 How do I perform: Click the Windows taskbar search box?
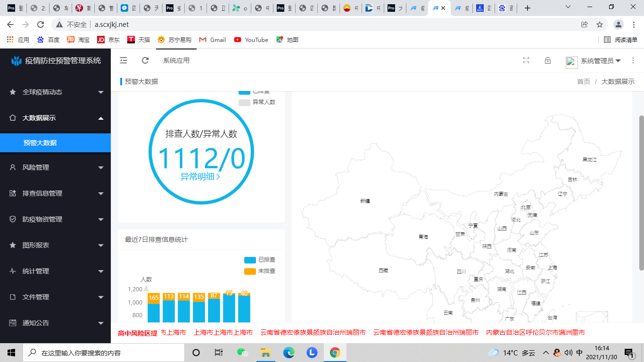coord(104,353)
